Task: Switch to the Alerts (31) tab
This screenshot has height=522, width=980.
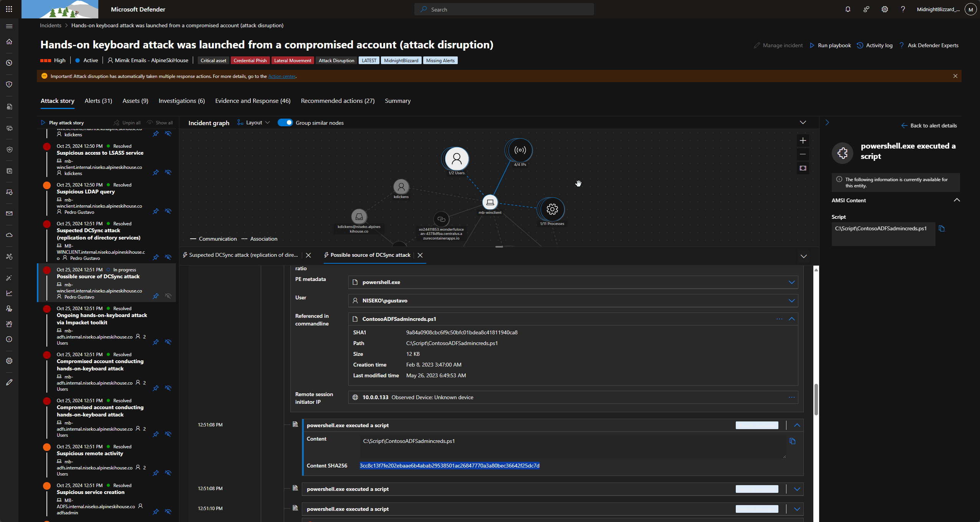Action: pos(98,101)
